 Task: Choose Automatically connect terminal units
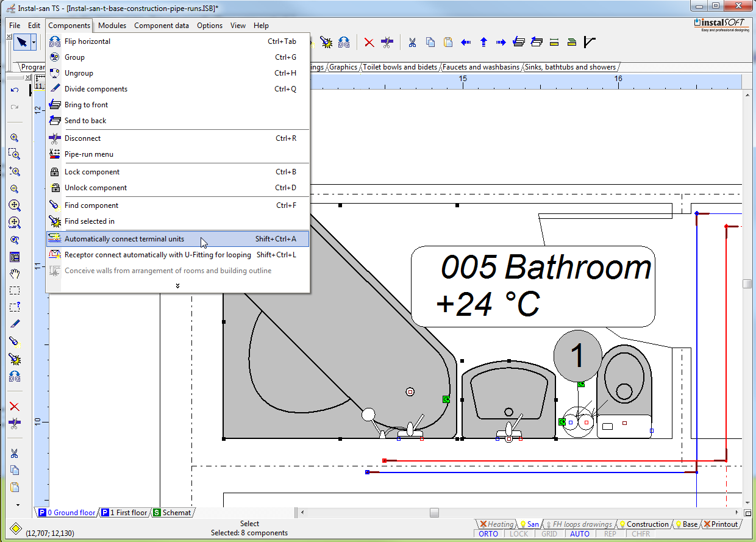(124, 239)
